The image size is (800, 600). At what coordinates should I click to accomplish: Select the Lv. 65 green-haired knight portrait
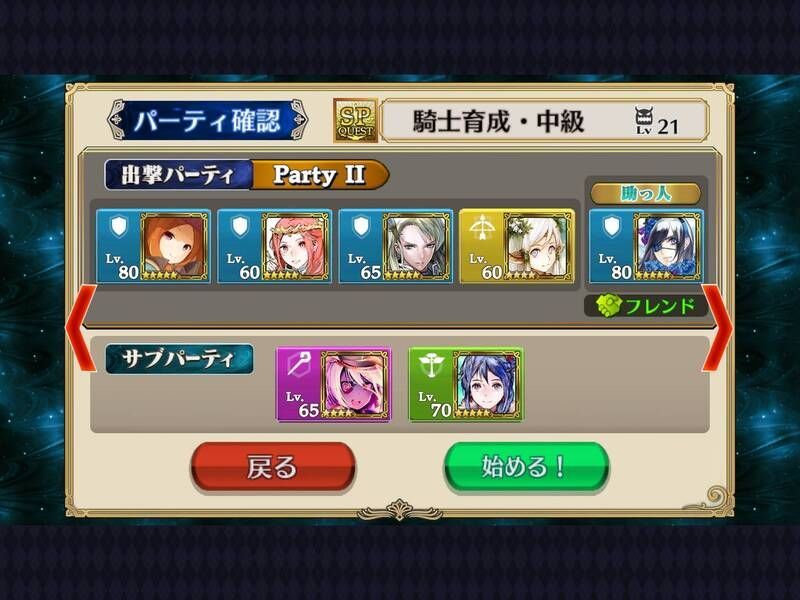click(416, 246)
